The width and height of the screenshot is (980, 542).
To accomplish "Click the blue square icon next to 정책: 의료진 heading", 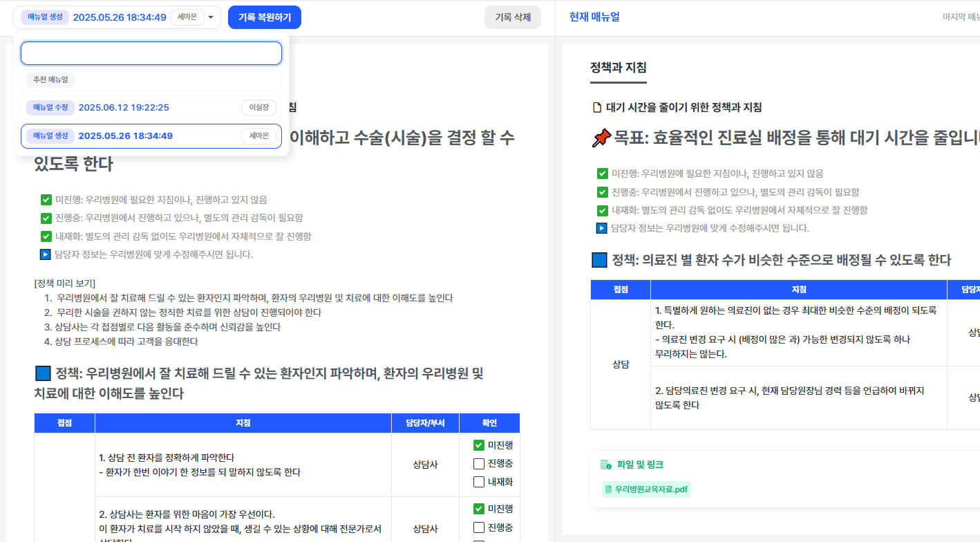I will point(599,260).
